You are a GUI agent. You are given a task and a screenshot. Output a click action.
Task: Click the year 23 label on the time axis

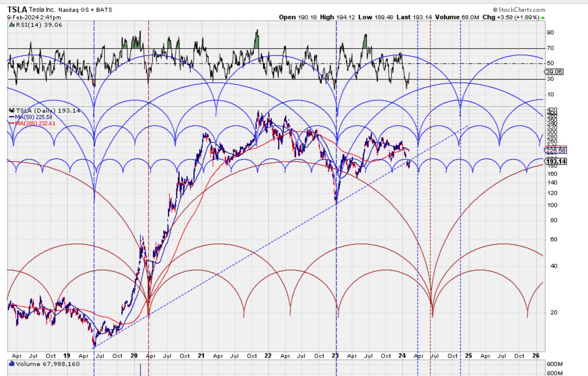pyautogui.click(x=335, y=356)
